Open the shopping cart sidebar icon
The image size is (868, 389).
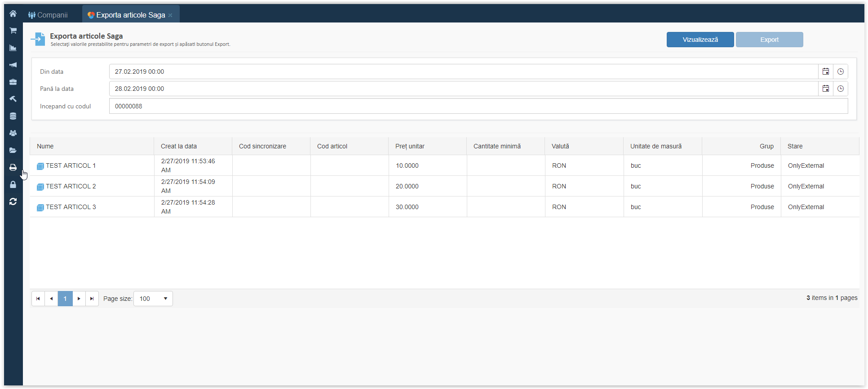[x=13, y=31]
